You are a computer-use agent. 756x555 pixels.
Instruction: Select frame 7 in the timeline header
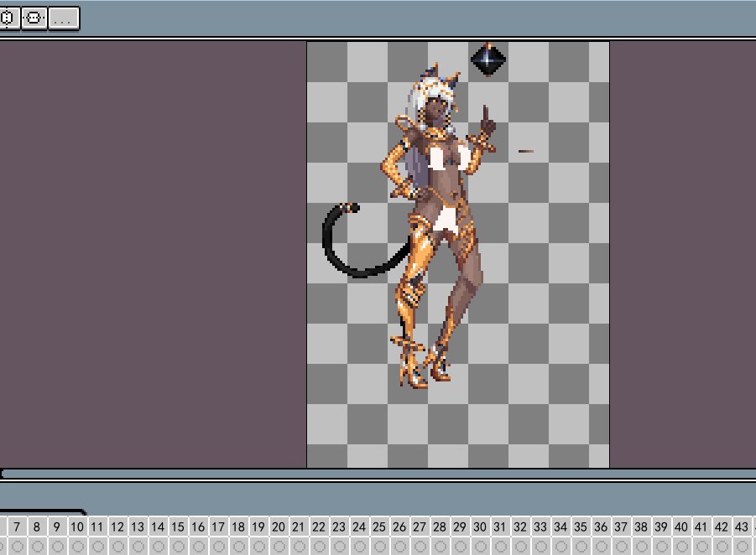pos(17,526)
